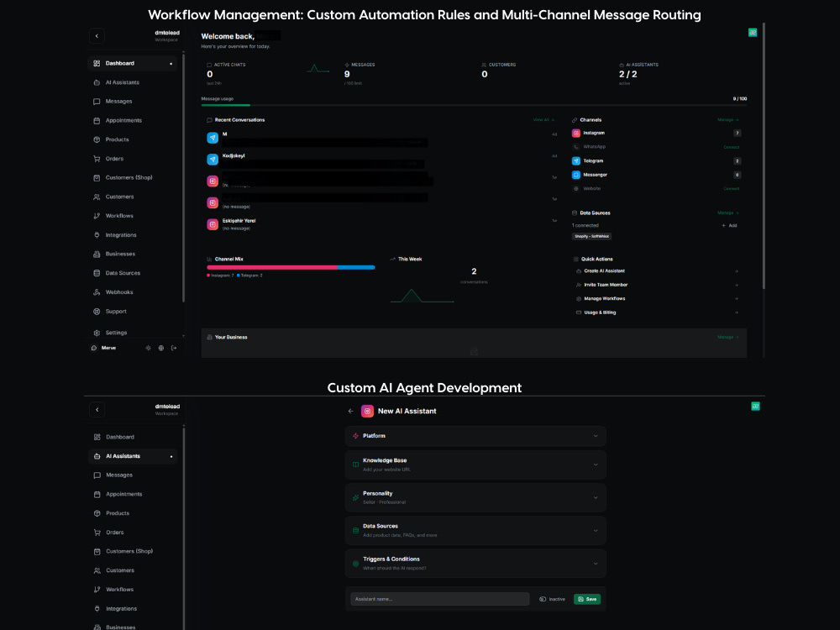Image resolution: width=840 pixels, height=630 pixels.
Task: Click View All for Recent Conversations
Action: pos(543,120)
